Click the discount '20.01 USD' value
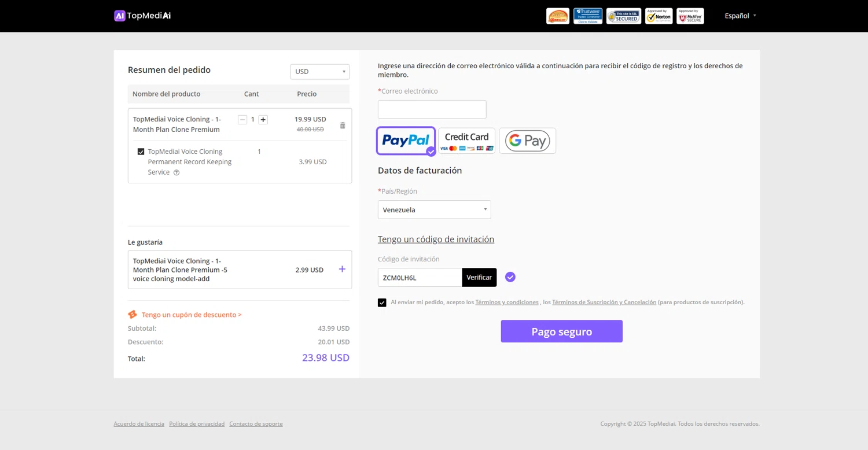The image size is (868, 450). [334, 342]
